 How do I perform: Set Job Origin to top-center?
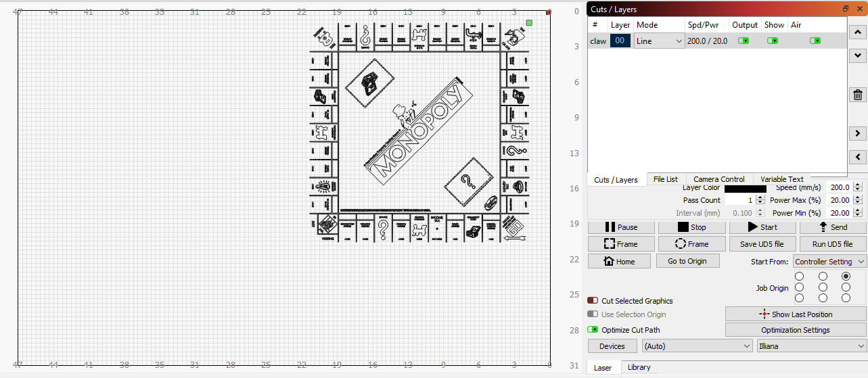click(x=823, y=276)
